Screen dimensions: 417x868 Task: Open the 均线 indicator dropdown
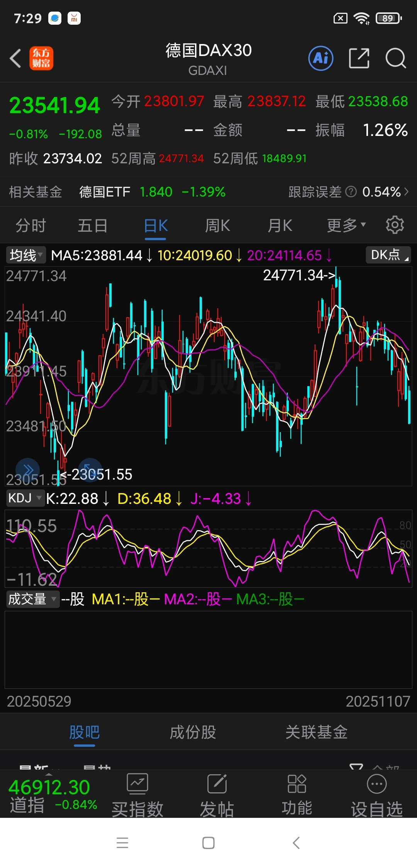(26, 255)
